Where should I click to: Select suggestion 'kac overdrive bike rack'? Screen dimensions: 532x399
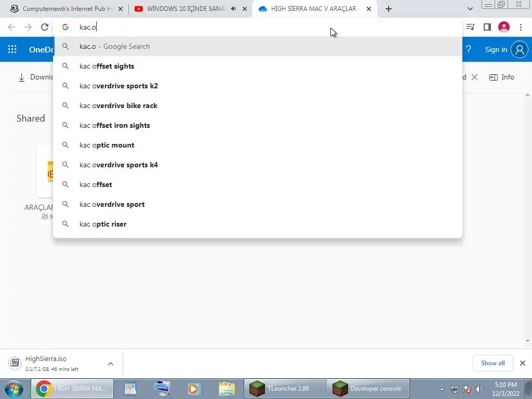point(258,105)
